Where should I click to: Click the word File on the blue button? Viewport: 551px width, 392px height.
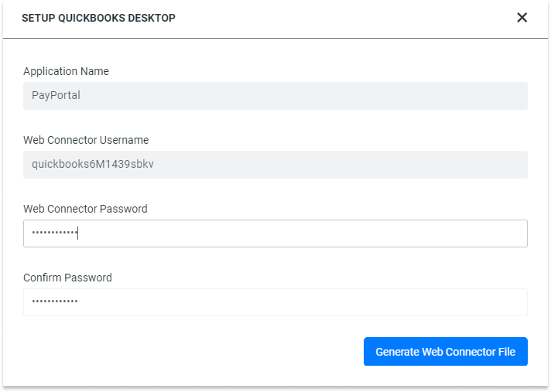tap(506, 352)
